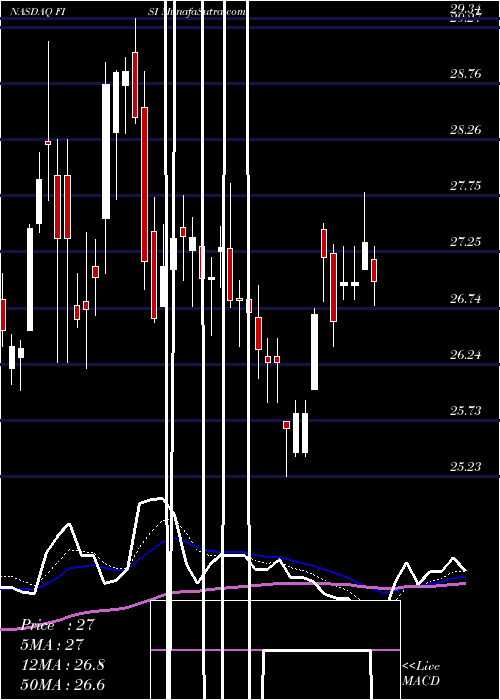The width and height of the screenshot is (500, 700).
Task: Click the 26.24 price axis label
Action: coord(465,355)
